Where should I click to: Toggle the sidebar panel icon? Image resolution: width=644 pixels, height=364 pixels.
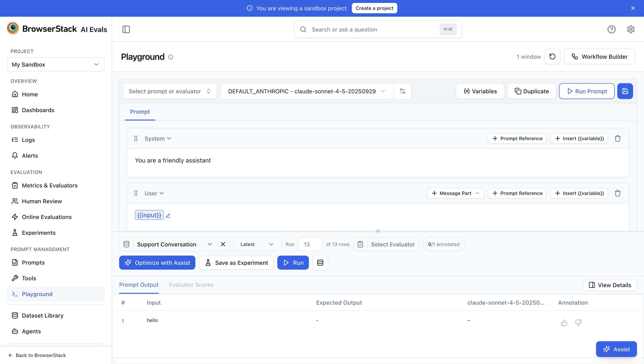(126, 30)
